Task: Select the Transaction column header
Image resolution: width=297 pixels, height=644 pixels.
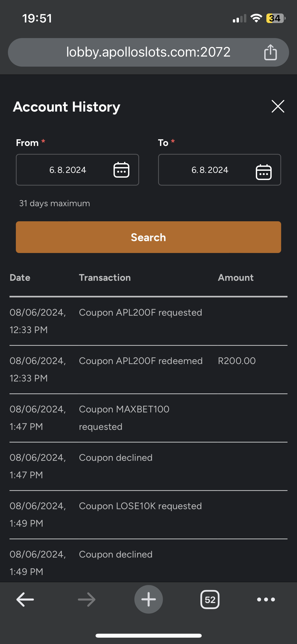Action: click(x=105, y=278)
